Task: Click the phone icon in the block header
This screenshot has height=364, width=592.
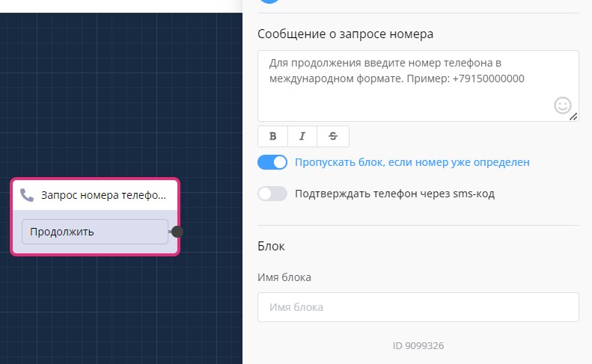Action: (28, 196)
